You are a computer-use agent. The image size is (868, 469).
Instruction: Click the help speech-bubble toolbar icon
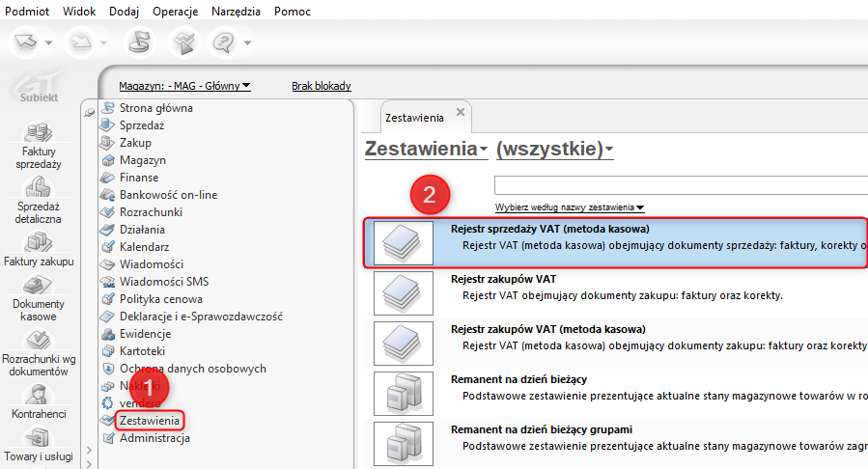(x=225, y=41)
